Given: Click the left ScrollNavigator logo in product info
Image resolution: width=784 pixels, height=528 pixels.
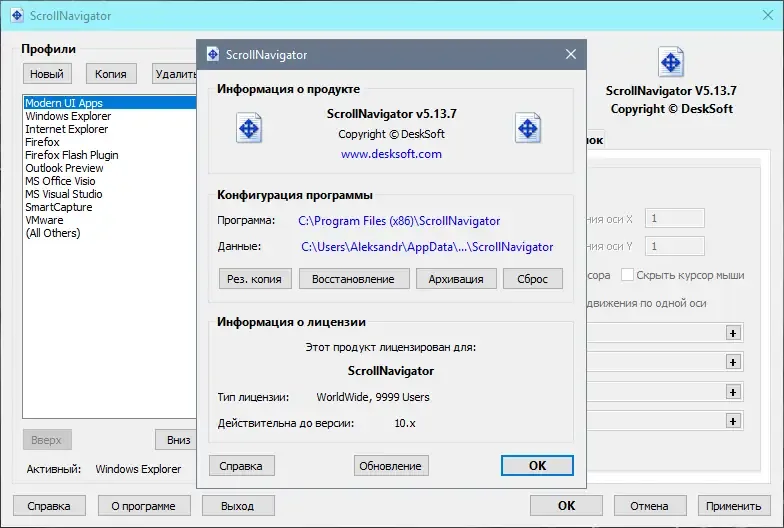Looking at the screenshot, I should [x=249, y=128].
